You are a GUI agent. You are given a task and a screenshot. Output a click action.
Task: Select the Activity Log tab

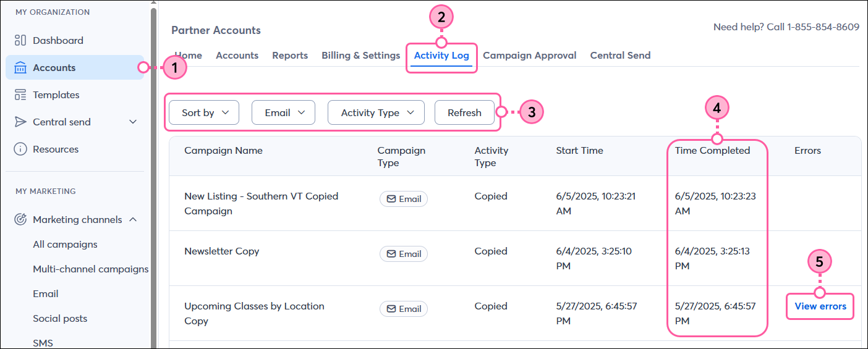click(441, 56)
